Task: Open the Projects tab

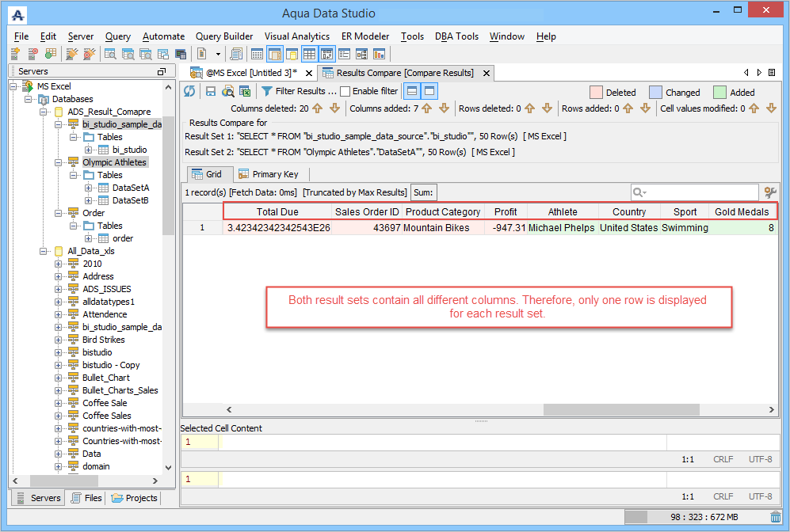Action: pyautogui.click(x=135, y=498)
